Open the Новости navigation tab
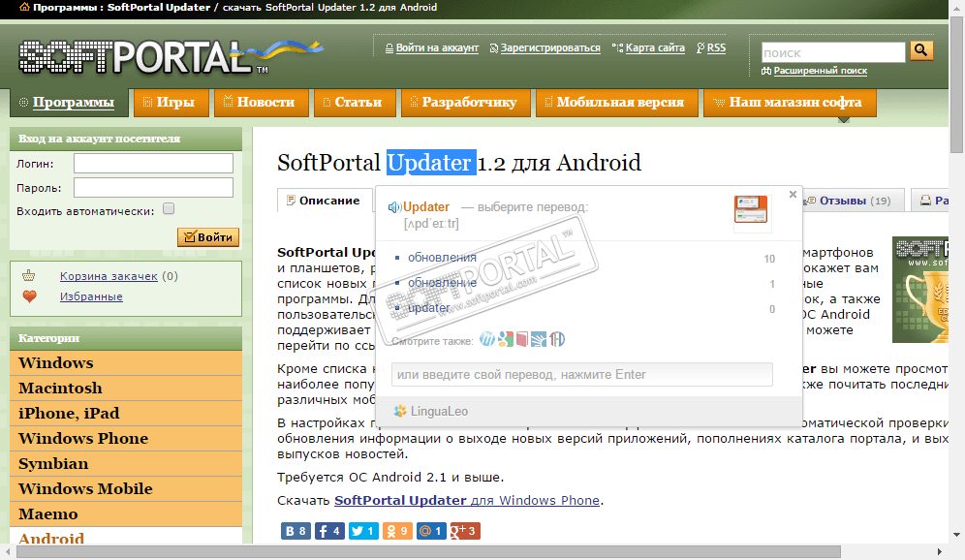The height and width of the screenshot is (560, 965). pyautogui.click(x=261, y=102)
